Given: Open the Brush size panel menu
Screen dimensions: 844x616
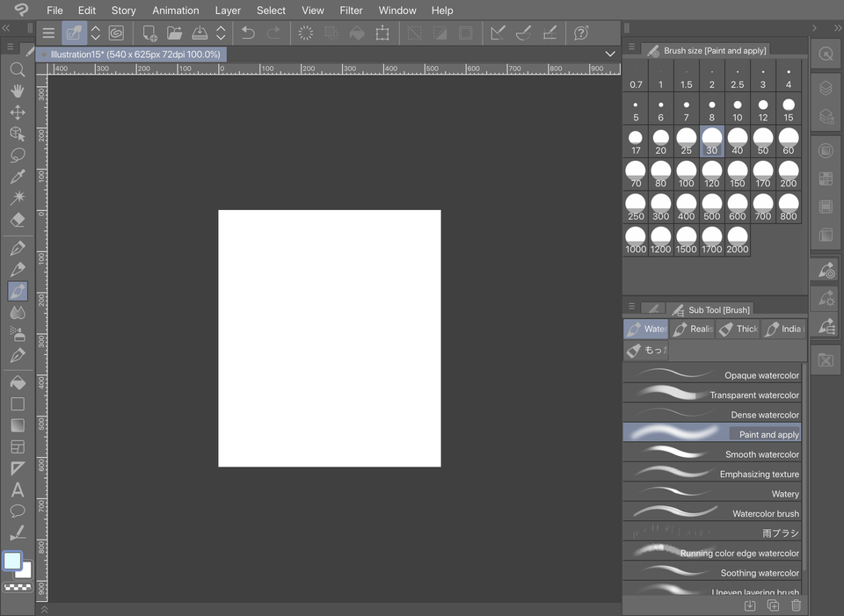Looking at the screenshot, I should coord(631,47).
